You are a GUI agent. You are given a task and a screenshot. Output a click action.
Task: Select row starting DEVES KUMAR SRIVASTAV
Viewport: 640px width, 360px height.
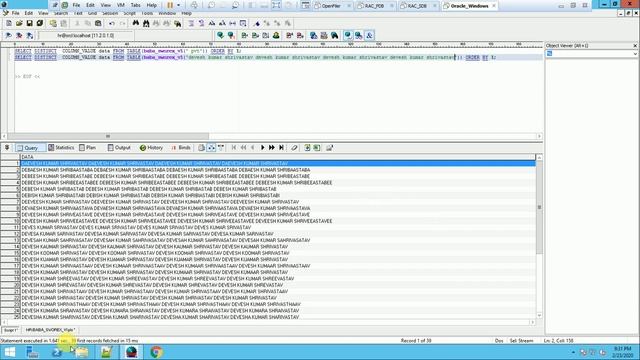click(x=278, y=227)
